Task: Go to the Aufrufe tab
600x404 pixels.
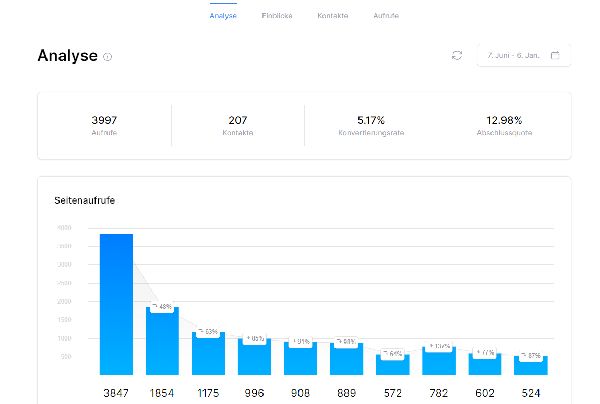Action: click(x=385, y=17)
